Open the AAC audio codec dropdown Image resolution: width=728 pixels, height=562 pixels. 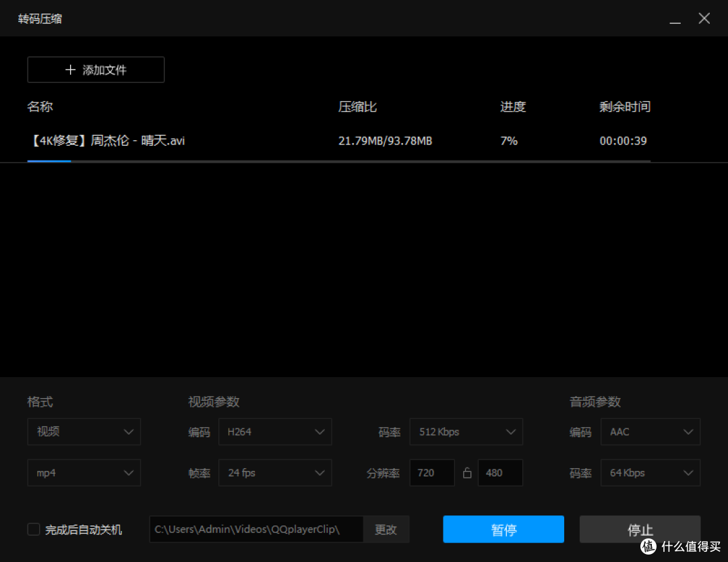(x=650, y=432)
